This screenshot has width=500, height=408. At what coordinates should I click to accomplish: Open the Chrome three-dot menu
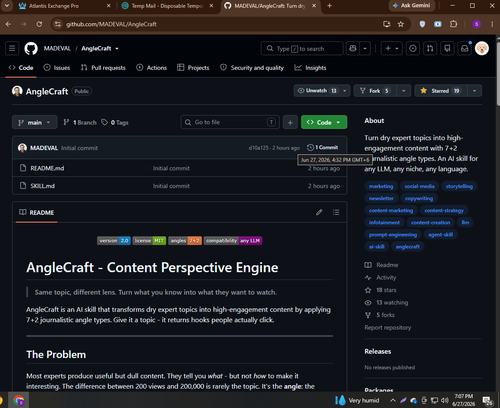[x=492, y=24]
